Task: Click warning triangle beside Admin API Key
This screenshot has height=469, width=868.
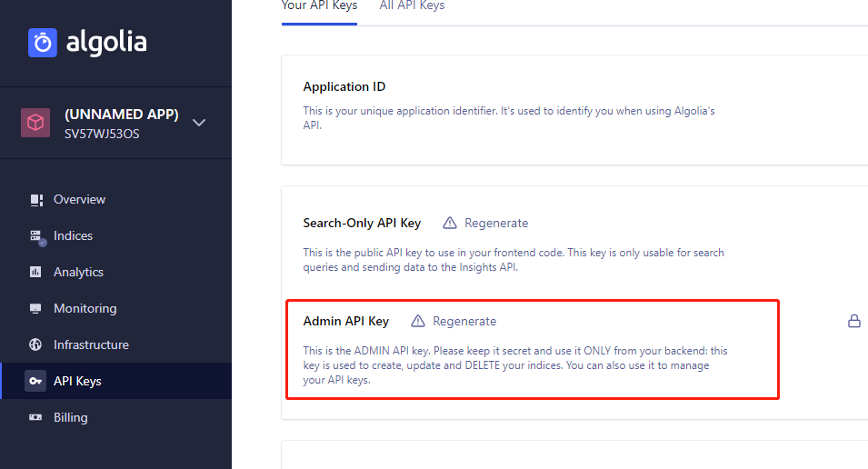Action: click(x=418, y=321)
